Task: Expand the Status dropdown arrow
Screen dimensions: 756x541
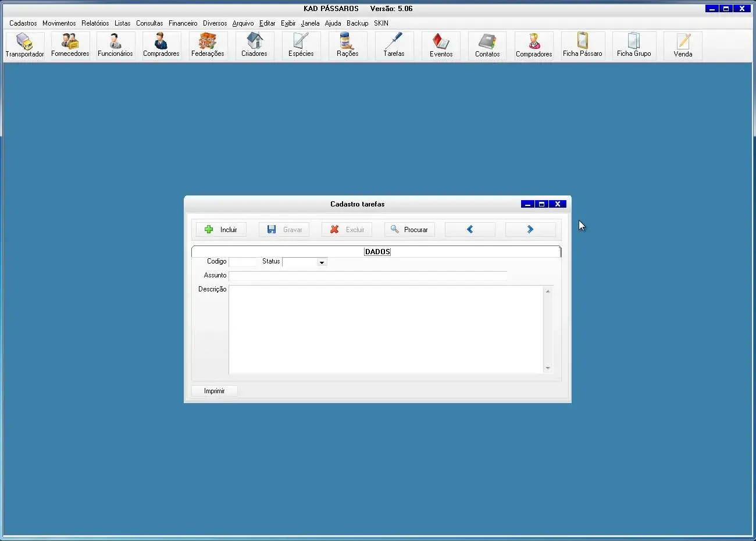Action: pos(322,262)
